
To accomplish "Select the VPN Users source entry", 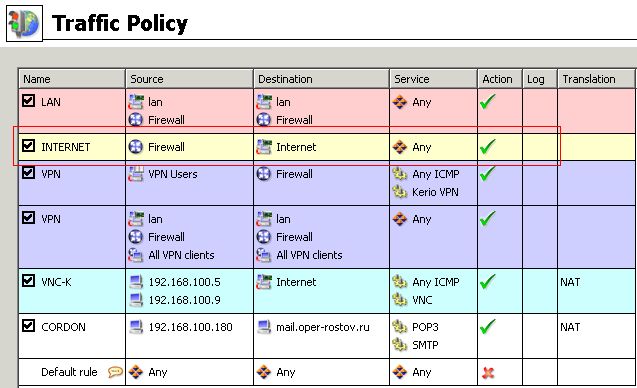I will pyautogui.click(x=163, y=174).
